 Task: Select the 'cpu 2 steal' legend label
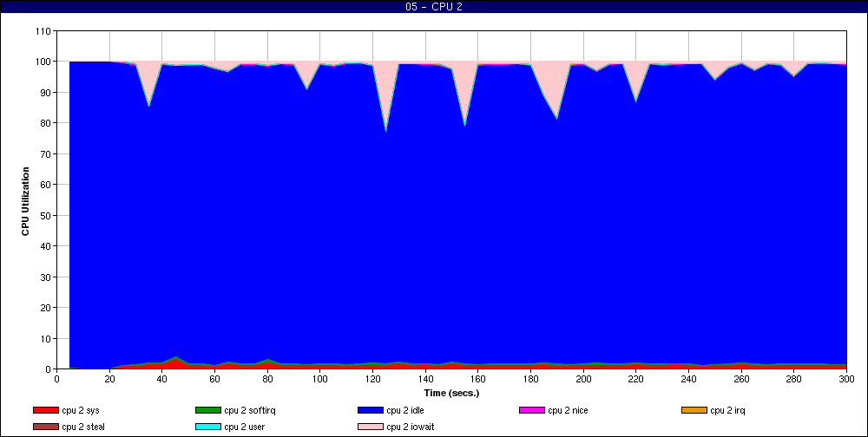[83, 427]
